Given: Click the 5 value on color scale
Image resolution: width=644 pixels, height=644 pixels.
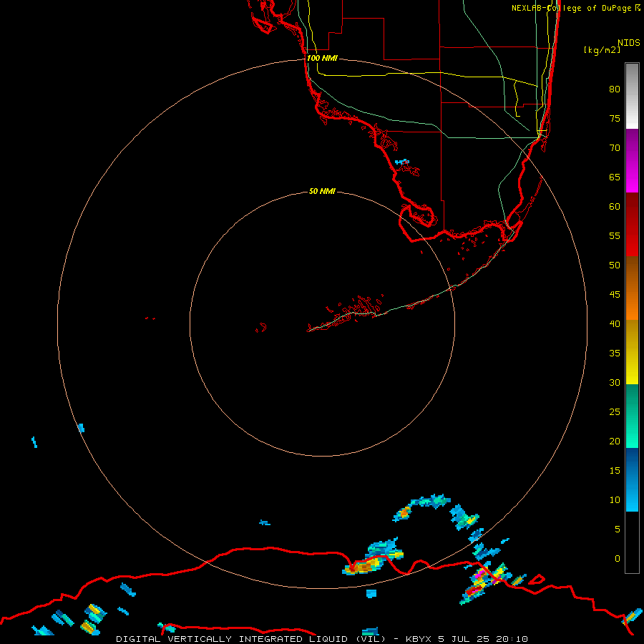Looking at the screenshot, I should click(618, 530).
